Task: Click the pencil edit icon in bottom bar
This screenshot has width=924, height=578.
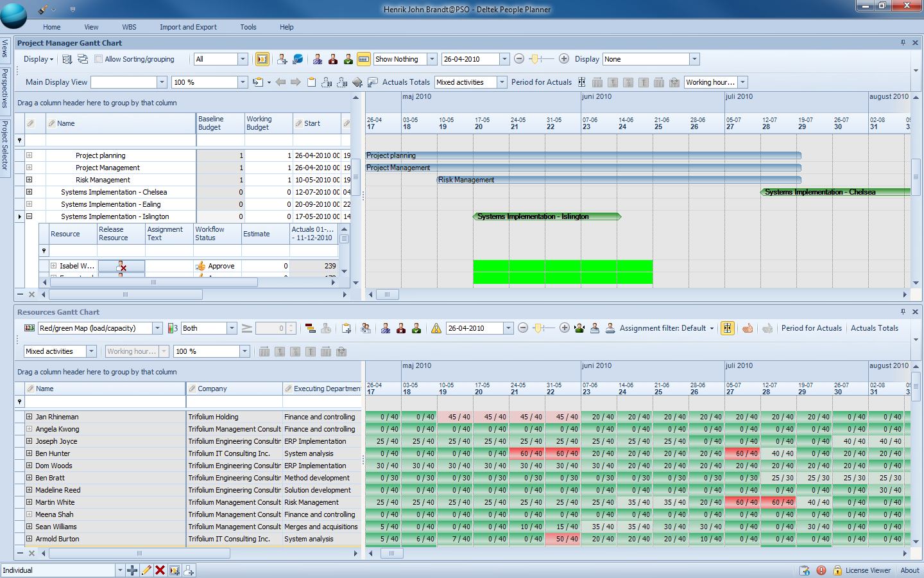Action: (146, 570)
